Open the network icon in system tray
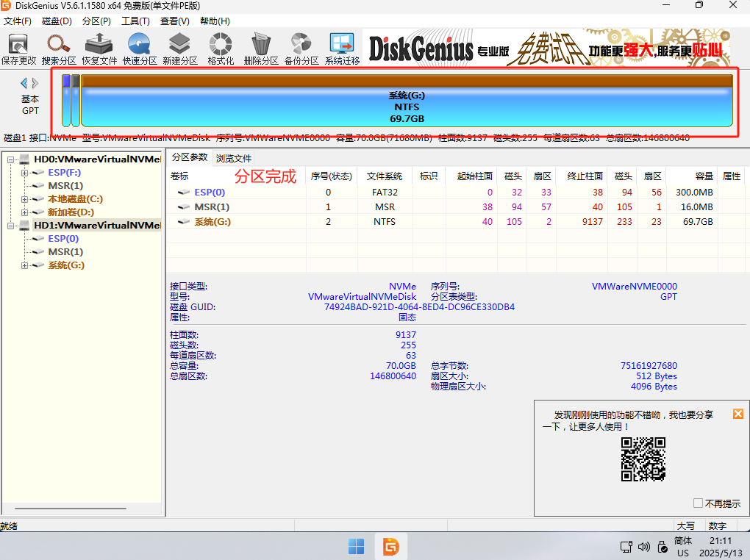Screen dimensions: 750x560 tap(626, 547)
